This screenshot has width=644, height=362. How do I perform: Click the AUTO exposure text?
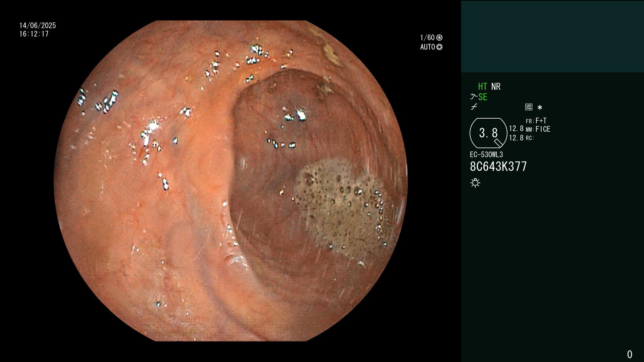click(x=428, y=47)
